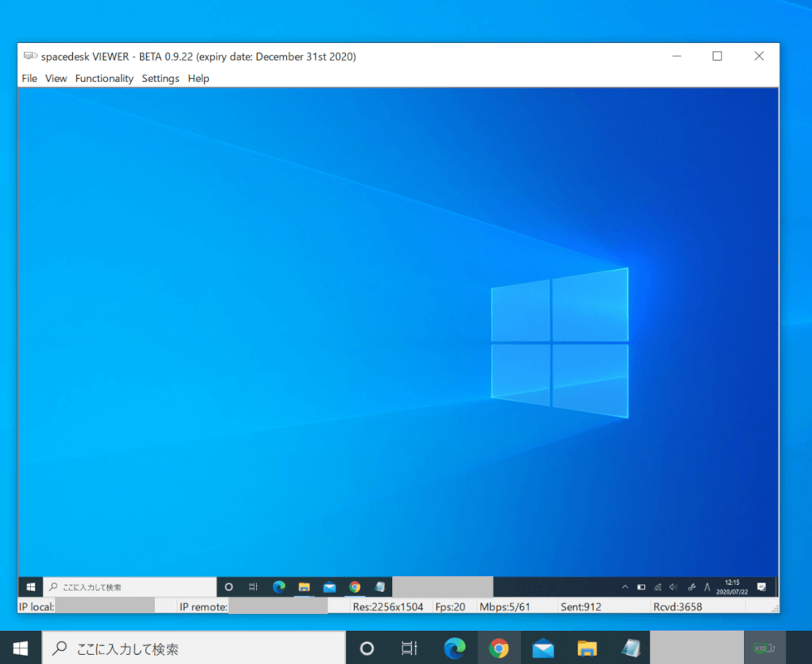Open the Functionality menu
The image size is (812, 664).
tap(104, 78)
